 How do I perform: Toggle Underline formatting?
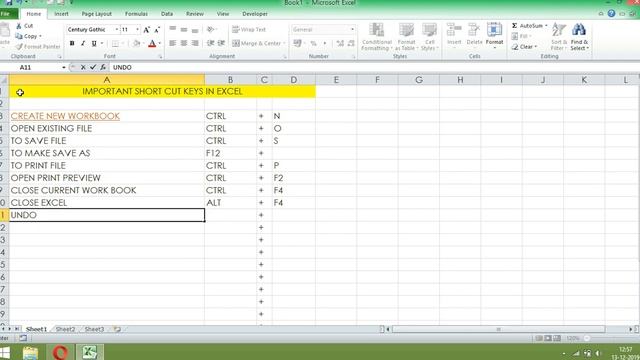click(94, 43)
